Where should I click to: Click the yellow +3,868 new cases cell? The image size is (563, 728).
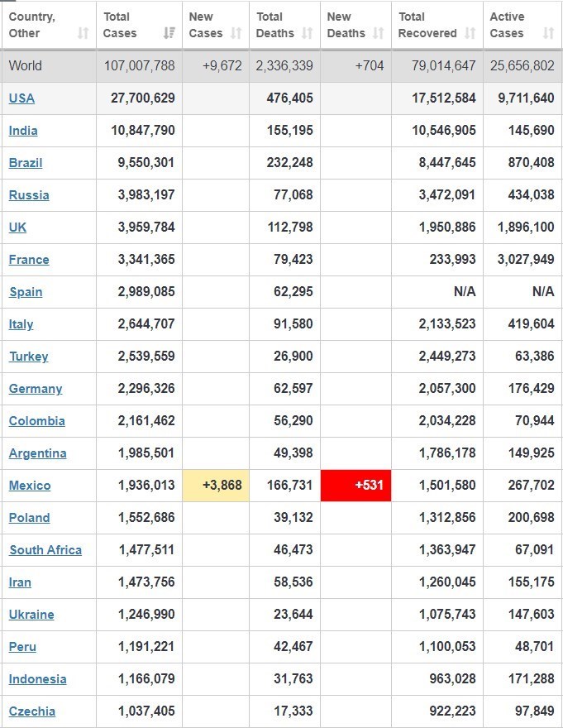215,486
